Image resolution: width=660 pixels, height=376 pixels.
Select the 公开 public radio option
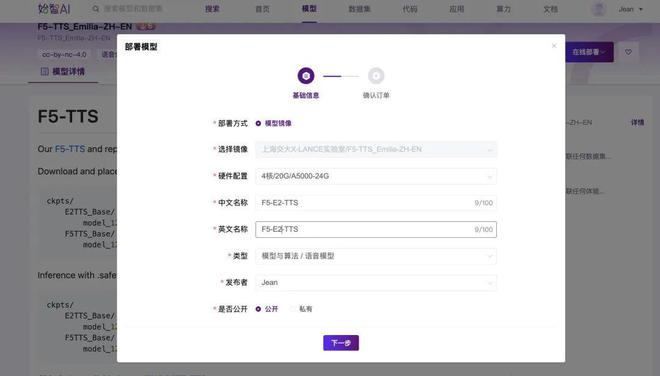tap(258, 309)
